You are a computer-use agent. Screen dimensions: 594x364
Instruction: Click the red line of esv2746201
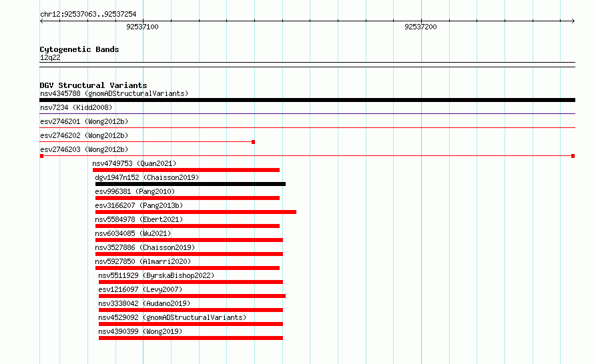pos(307,128)
